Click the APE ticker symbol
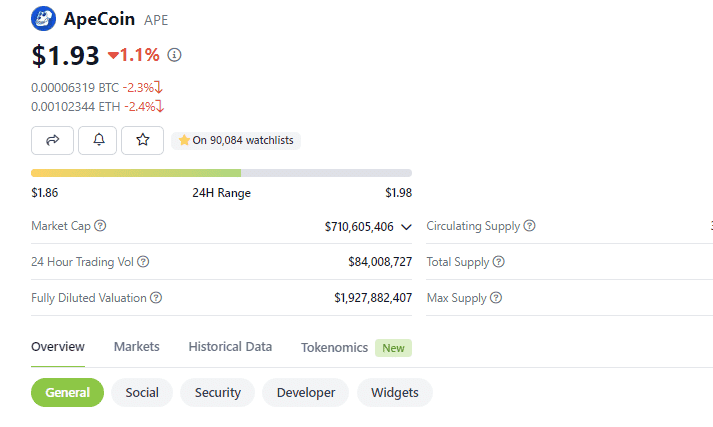 (156, 20)
